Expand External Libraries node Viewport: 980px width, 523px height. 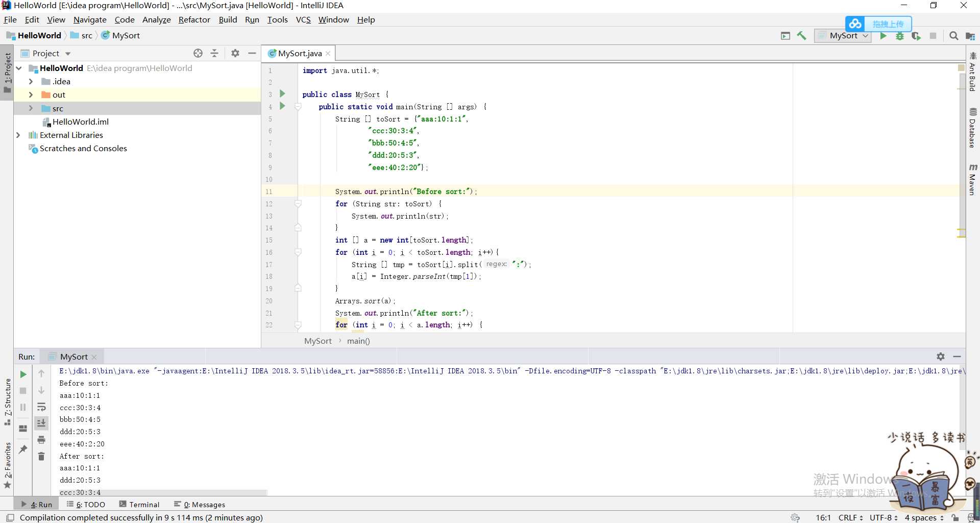tap(19, 135)
